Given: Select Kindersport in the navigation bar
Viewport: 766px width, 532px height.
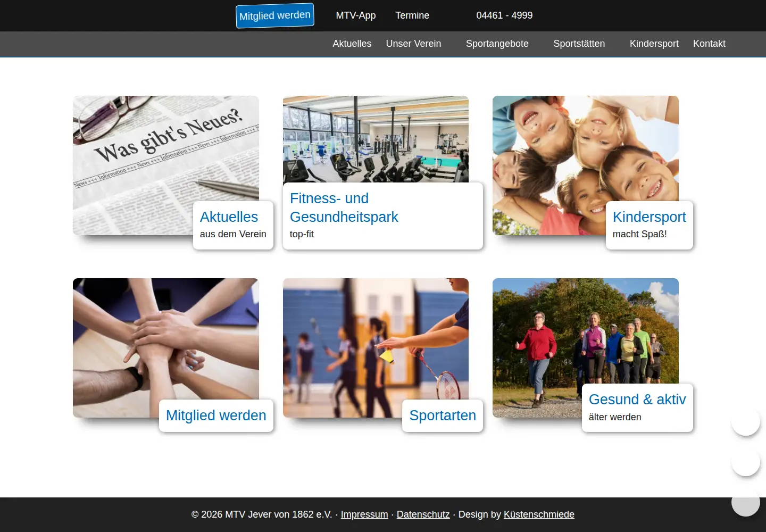Looking at the screenshot, I should pyautogui.click(x=654, y=44).
